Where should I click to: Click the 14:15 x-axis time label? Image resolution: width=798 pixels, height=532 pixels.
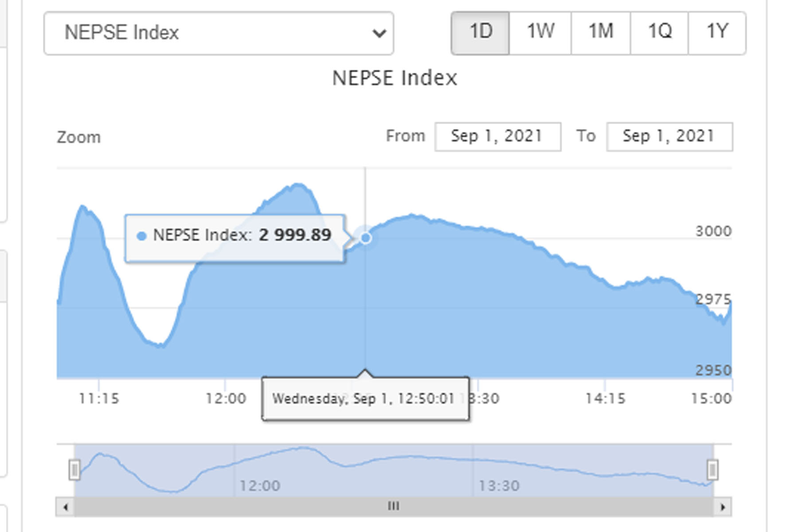point(605,399)
